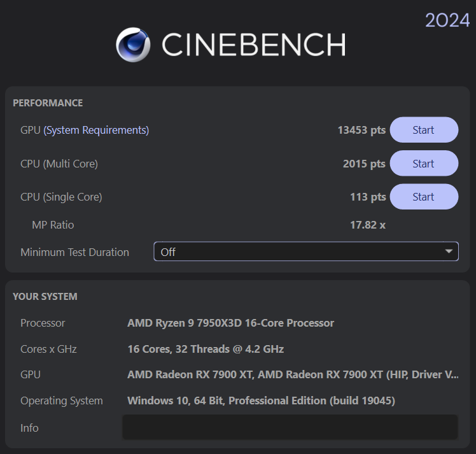
Task: Click the Operating System label
Action: 62,401
